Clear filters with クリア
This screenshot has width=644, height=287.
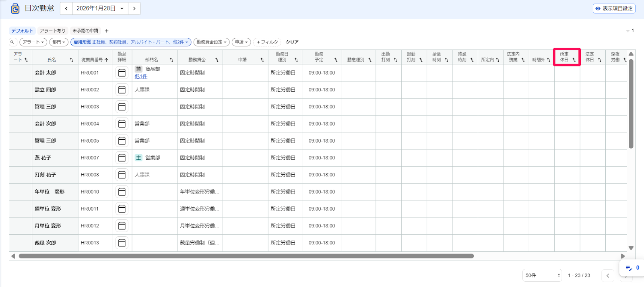292,42
